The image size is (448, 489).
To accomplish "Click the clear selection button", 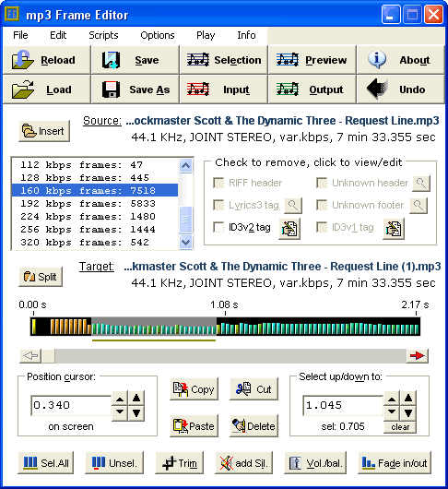I will click(400, 427).
